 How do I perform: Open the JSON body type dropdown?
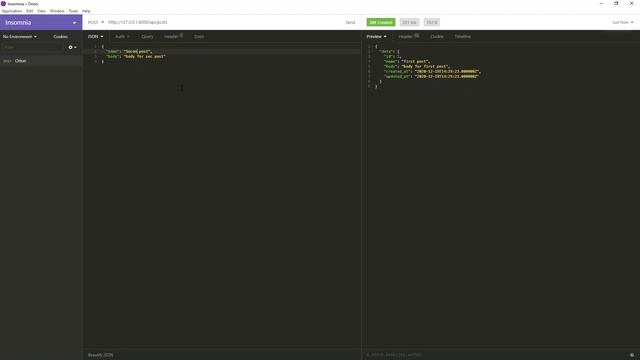point(96,37)
